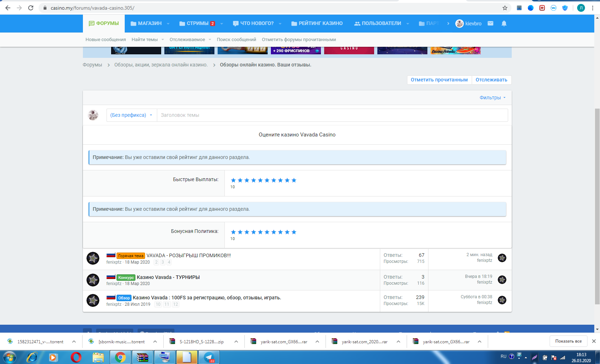
Task: Bookmark page with star icon
Action: pos(505,8)
